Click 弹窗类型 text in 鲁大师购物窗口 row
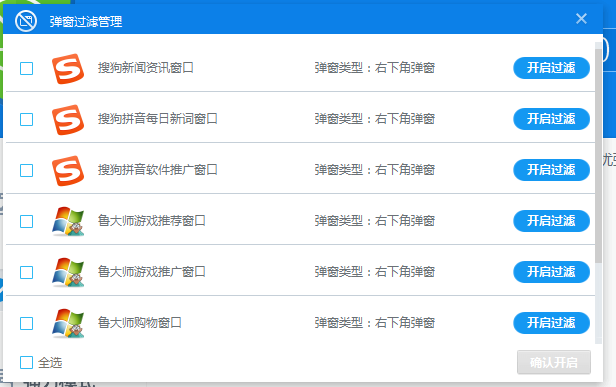This screenshot has height=387, width=616. tap(375, 323)
